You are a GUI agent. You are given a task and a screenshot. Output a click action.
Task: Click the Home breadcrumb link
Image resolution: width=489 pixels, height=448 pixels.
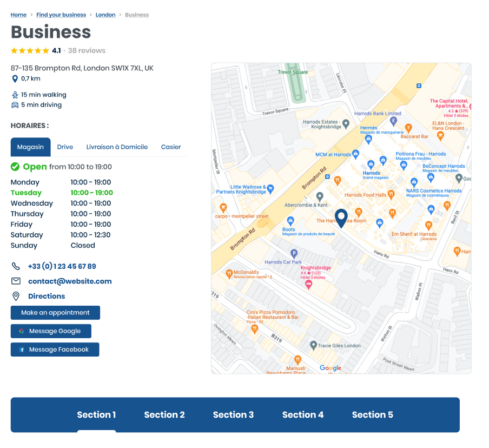tap(18, 15)
